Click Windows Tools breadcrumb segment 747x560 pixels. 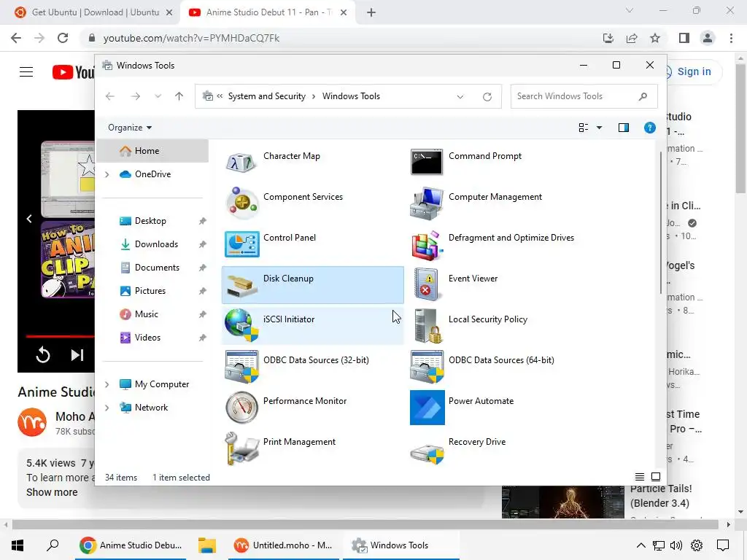(x=351, y=96)
